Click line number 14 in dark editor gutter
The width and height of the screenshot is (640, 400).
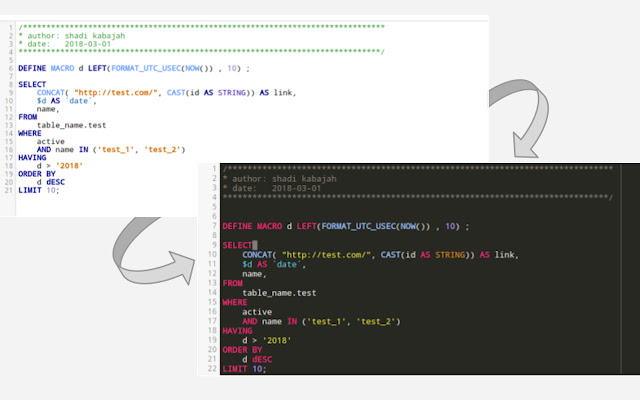tap(212, 293)
